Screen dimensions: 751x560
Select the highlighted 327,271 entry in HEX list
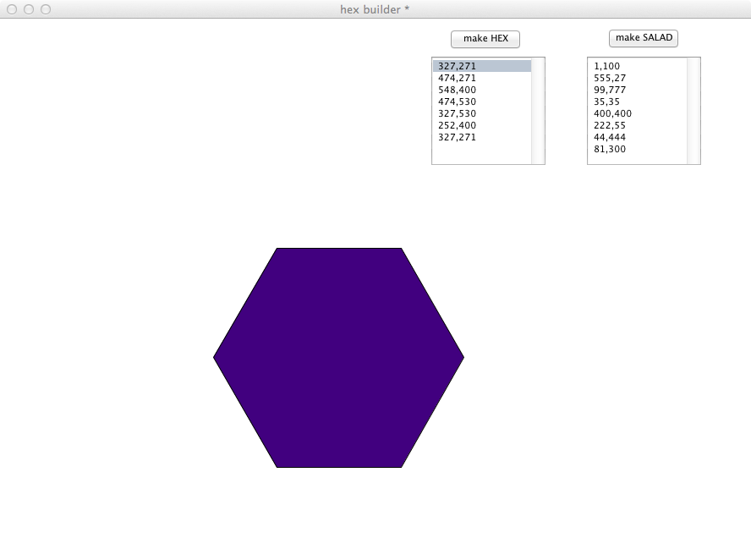pyautogui.click(x=458, y=66)
